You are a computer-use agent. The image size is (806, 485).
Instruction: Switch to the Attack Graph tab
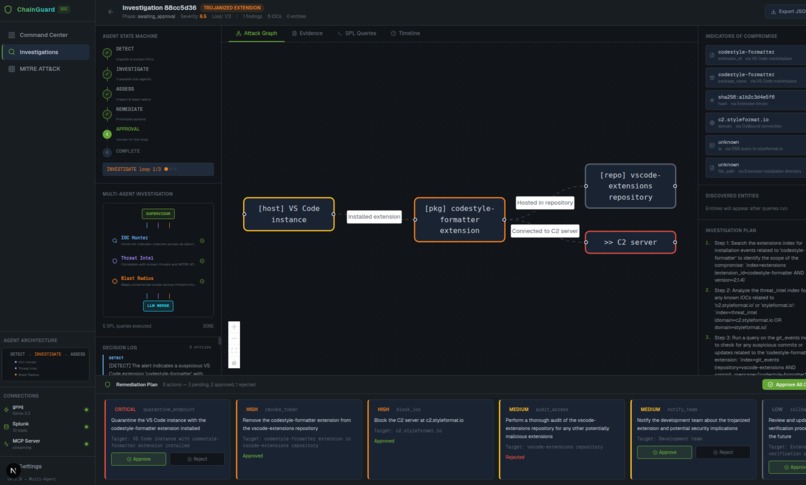256,33
